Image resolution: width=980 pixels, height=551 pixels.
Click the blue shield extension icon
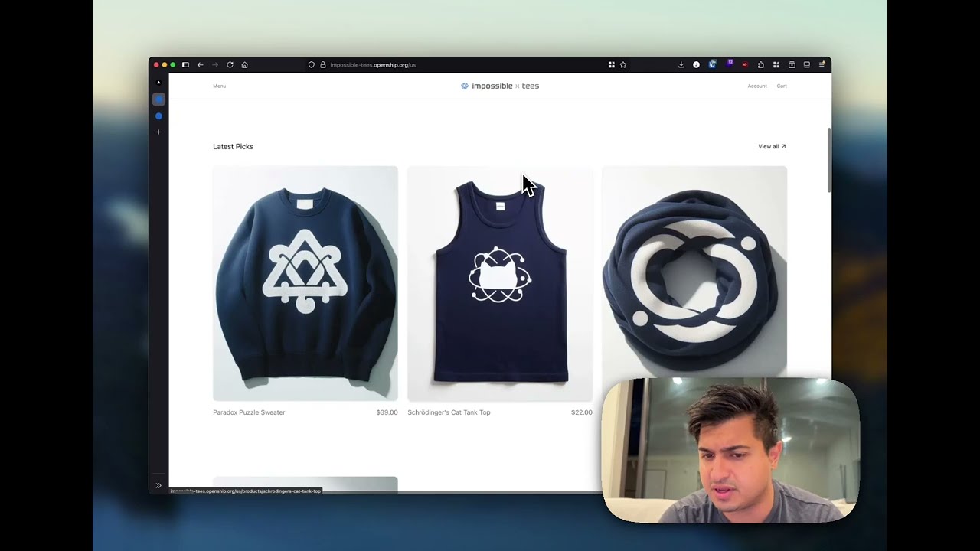[712, 64]
